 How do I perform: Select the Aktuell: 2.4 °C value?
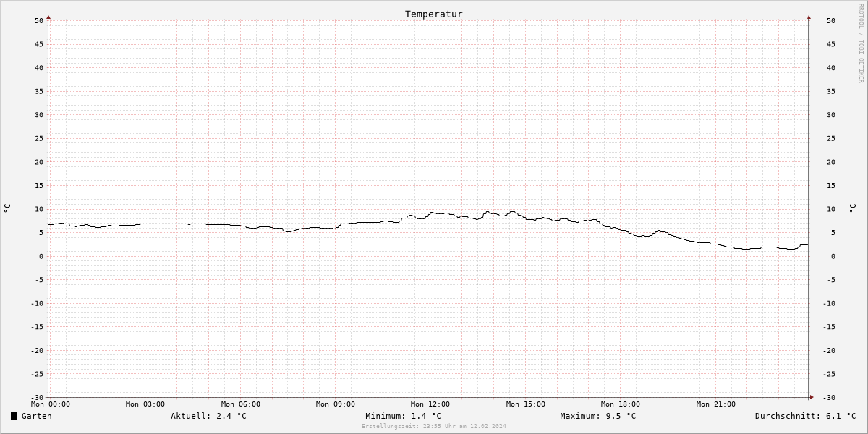pyautogui.click(x=208, y=416)
